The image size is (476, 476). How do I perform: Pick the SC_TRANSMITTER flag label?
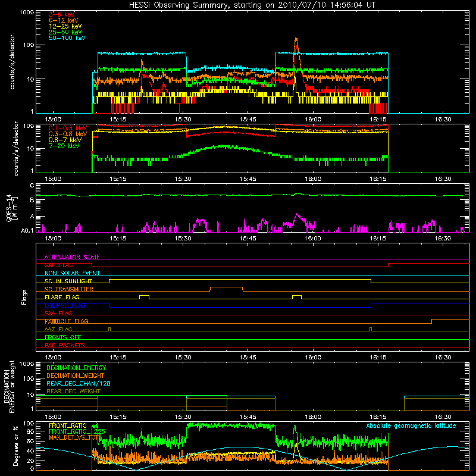coord(68,289)
